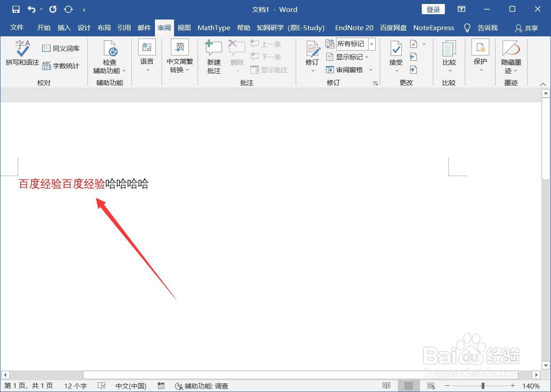
Task: Switch to the 插入 ribbon tab
Action: pos(64,27)
